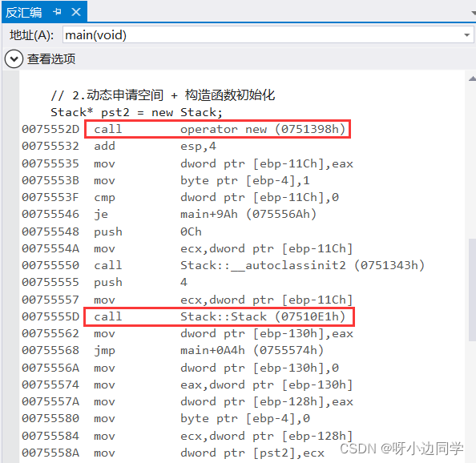476x463 pixels.
Task: Click 'eax,dword ptr [ebp-130h]' operand
Action: point(267,385)
